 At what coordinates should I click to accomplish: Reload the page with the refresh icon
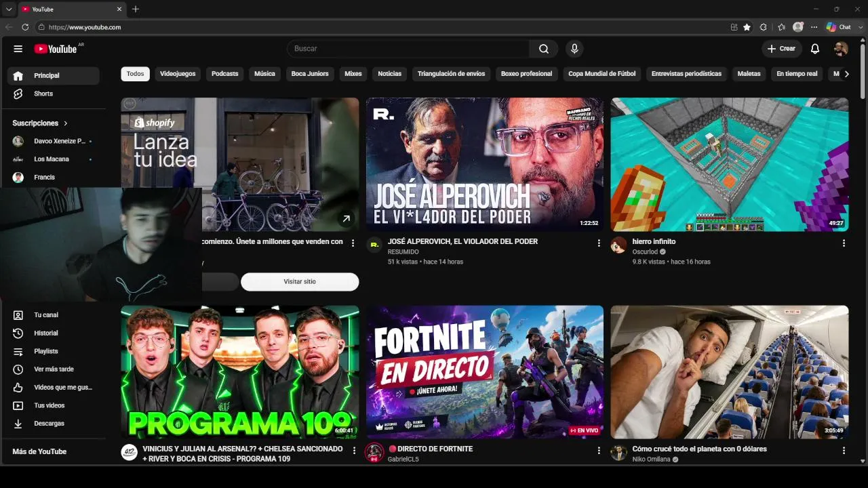tap(25, 27)
